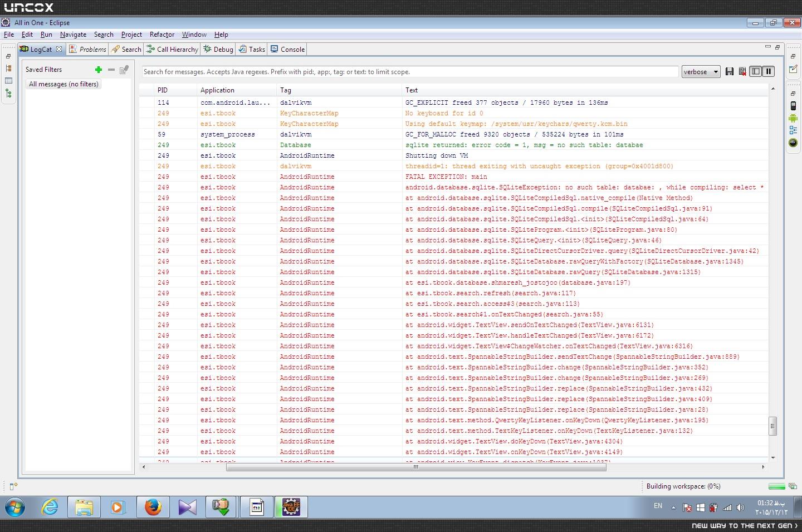Viewport: 802px width, 532px height.
Task: Open the Navigate menu
Action: (x=73, y=35)
